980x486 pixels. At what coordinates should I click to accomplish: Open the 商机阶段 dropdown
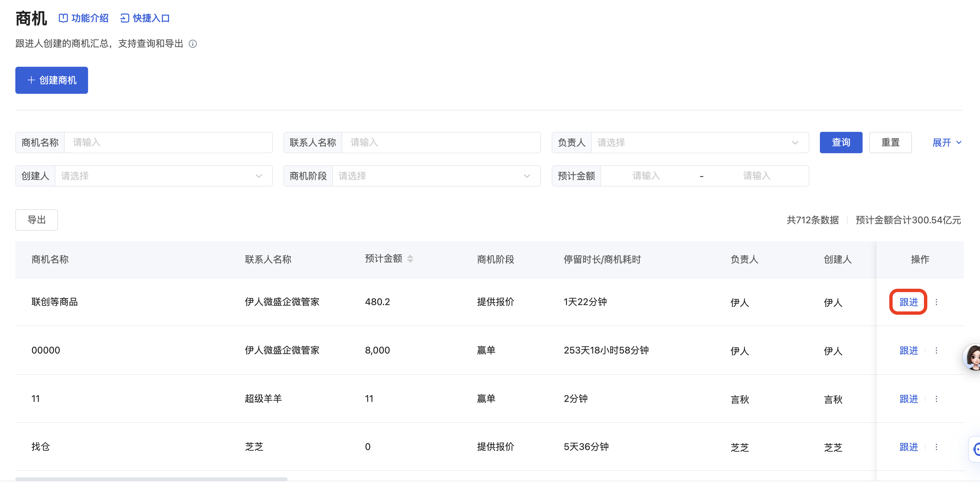(x=436, y=176)
